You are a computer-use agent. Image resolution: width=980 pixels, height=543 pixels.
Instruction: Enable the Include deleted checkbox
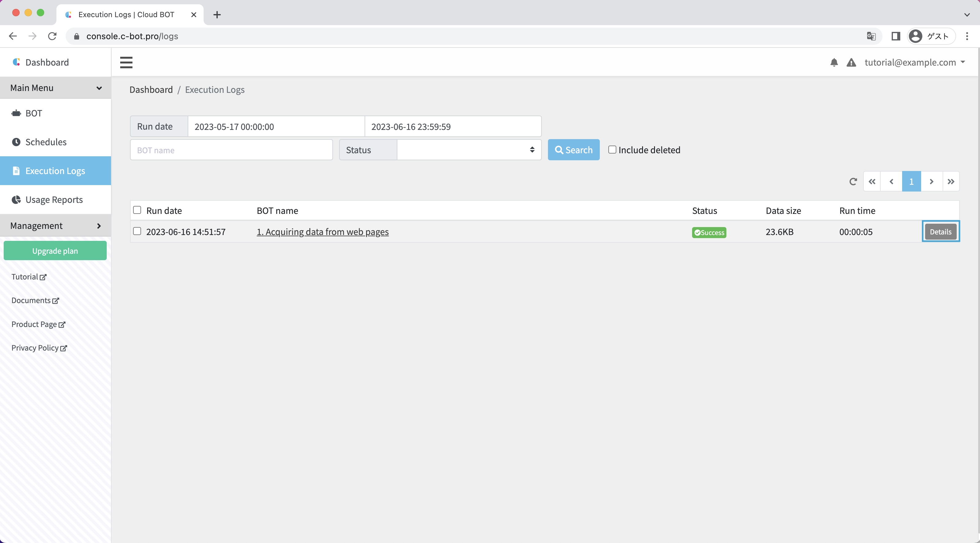pyautogui.click(x=612, y=150)
